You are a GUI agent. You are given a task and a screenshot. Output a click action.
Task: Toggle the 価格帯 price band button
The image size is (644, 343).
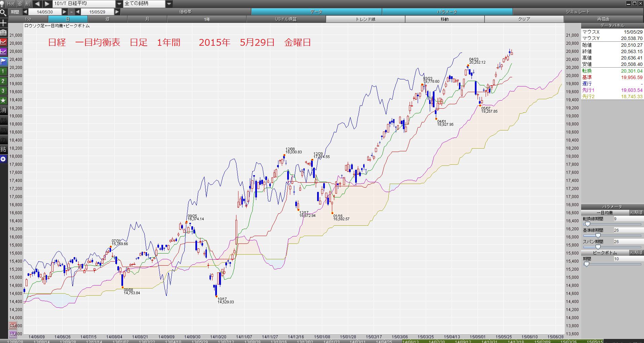click(x=186, y=12)
